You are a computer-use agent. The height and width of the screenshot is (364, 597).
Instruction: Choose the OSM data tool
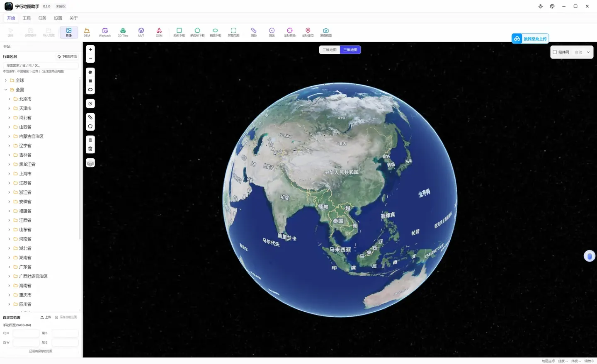coord(159,32)
